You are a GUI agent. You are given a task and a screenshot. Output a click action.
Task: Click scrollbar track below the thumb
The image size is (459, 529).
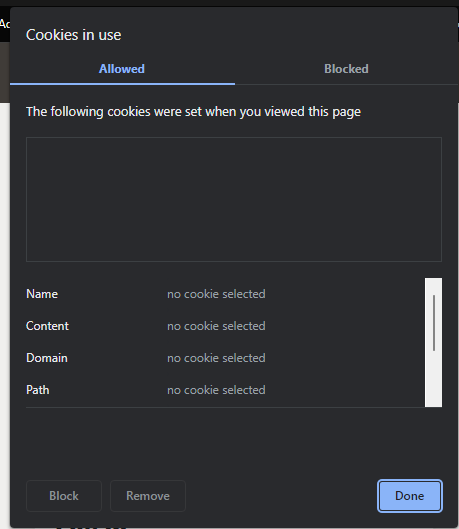point(434,380)
